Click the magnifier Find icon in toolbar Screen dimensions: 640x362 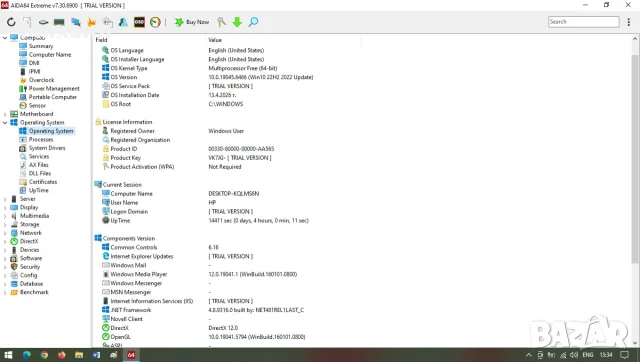pyautogui.click(x=253, y=22)
